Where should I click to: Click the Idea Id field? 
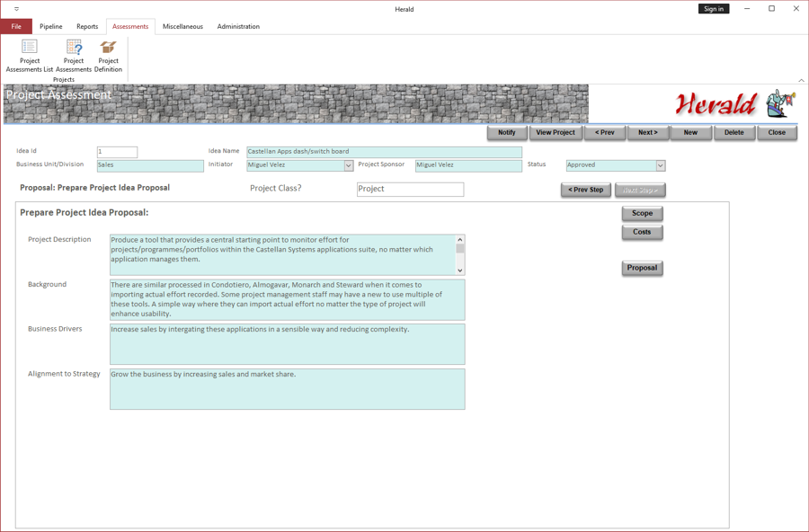pos(117,152)
